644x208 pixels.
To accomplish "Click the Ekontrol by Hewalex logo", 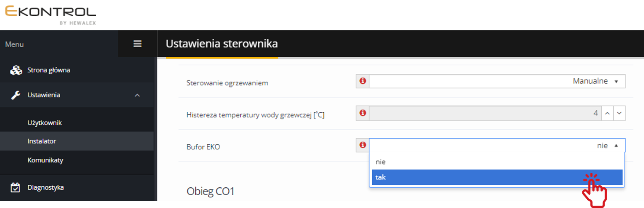I will (x=51, y=15).
